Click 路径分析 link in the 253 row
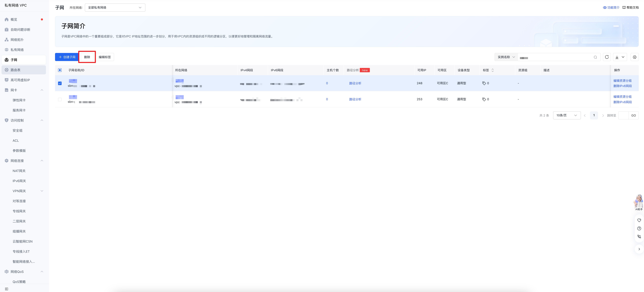This screenshot has height=292, width=644. coord(355,99)
